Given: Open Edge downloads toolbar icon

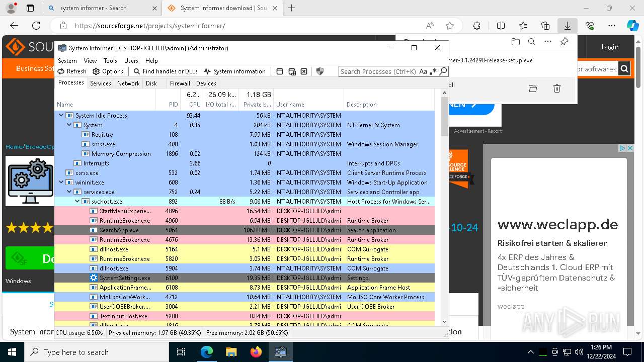Looking at the screenshot, I should pos(567,26).
